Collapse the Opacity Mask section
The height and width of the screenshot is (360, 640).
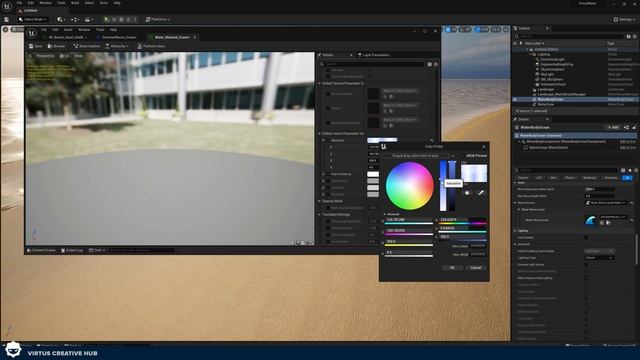(320, 201)
